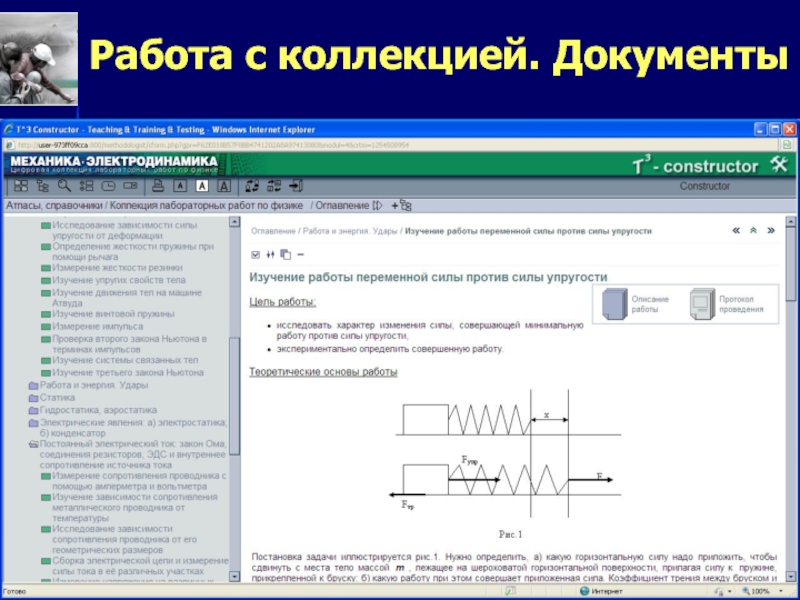Open the grid view icon in the toolbar
Viewport: 800px width, 600px height.
[21, 186]
